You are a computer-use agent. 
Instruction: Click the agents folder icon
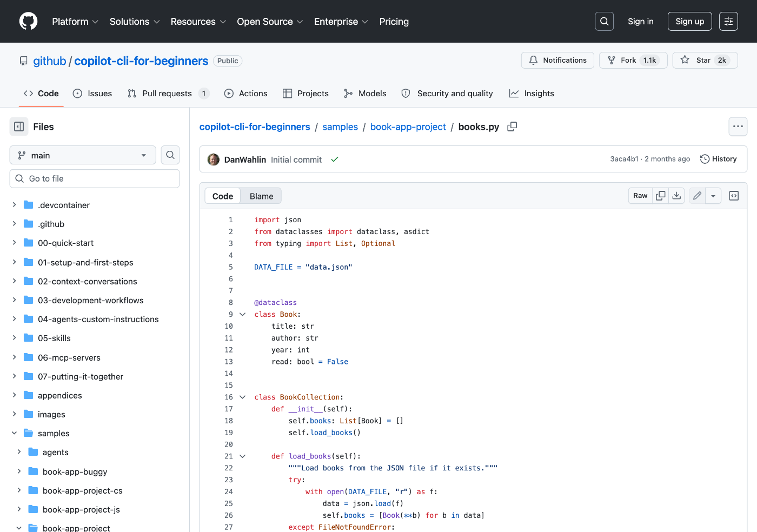click(x=34, y=452)
